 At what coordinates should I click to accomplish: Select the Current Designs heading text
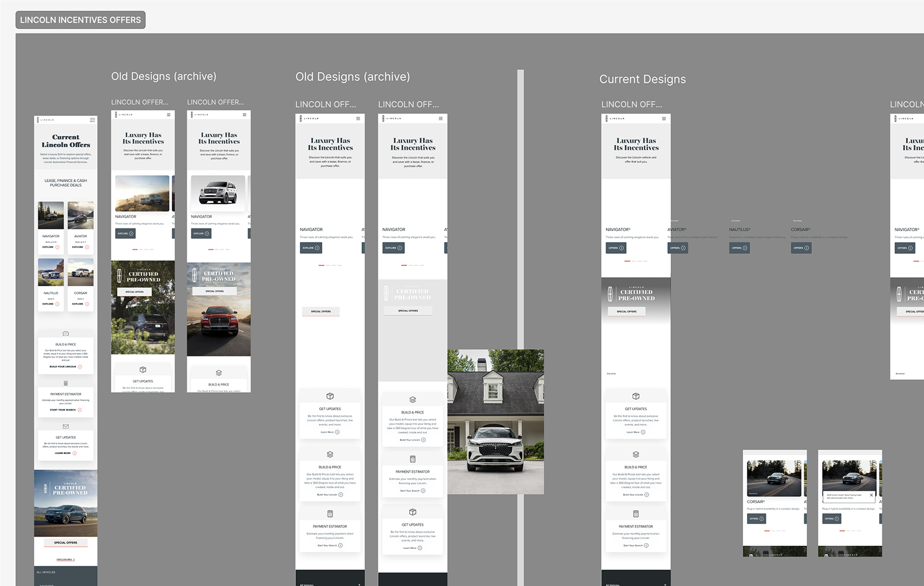pyautogui.click(x=642, y=79)
